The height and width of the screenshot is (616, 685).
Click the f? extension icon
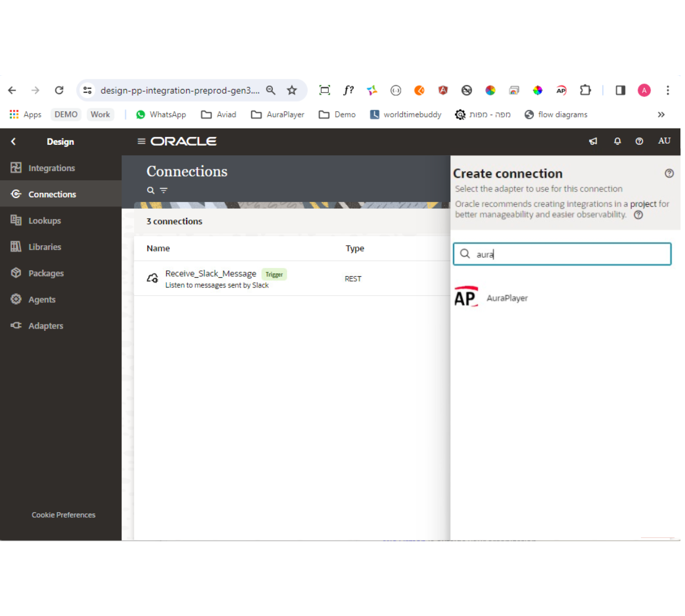click(x=348, y=90)
